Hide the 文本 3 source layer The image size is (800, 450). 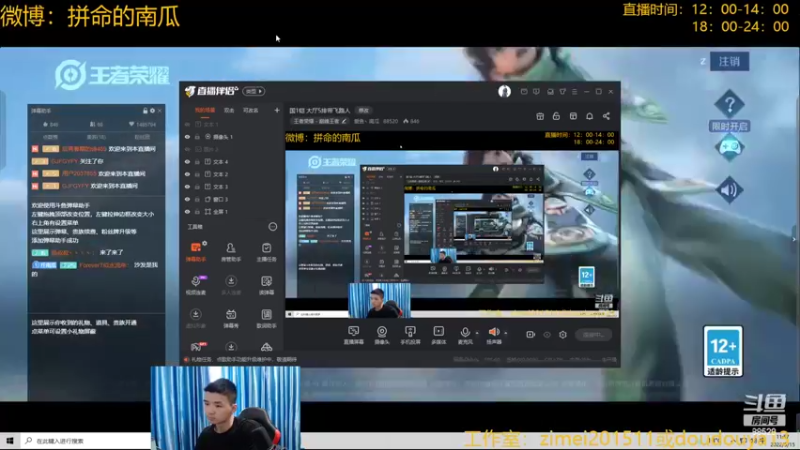187,187
